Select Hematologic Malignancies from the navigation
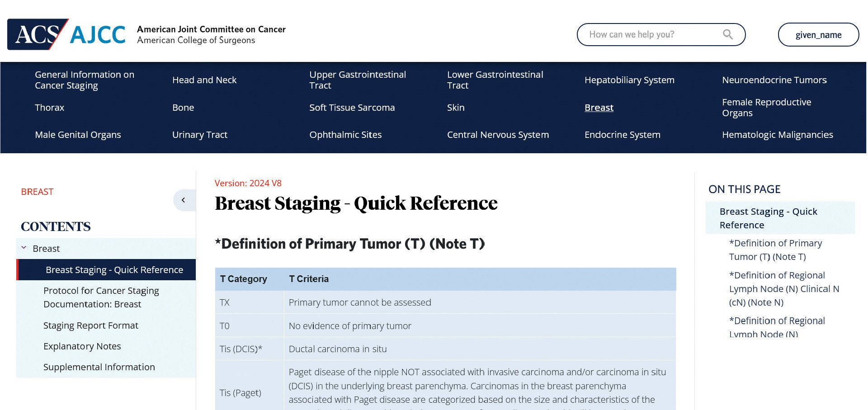 tap(778, 135)
